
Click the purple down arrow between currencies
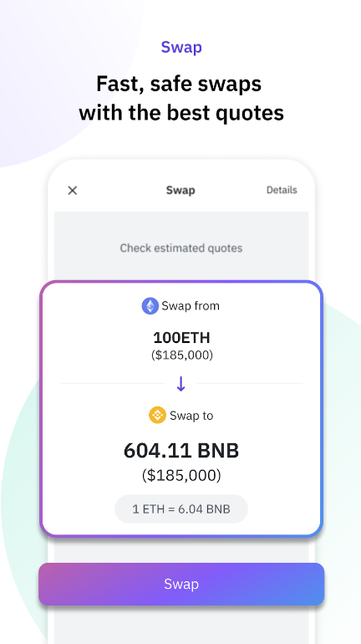point(180,384)
